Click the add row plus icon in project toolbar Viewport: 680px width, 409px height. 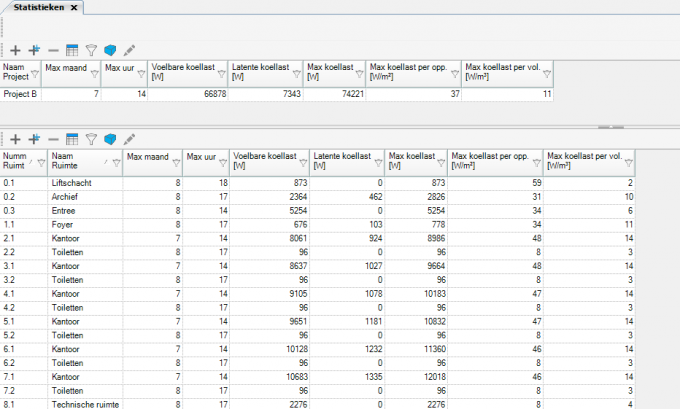coord(15,51)
